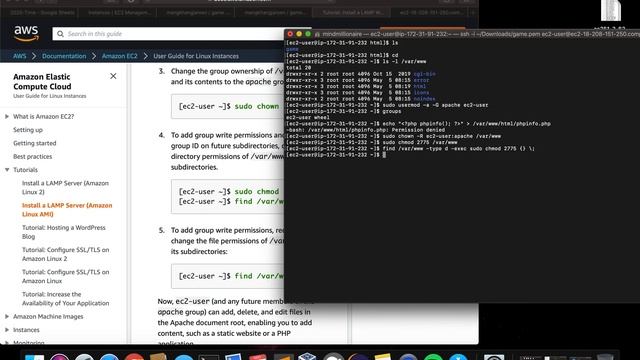The width and height of the screenshot is (640, 360).
Task: Open Finder from the Dock
Action: pos(34,358)
